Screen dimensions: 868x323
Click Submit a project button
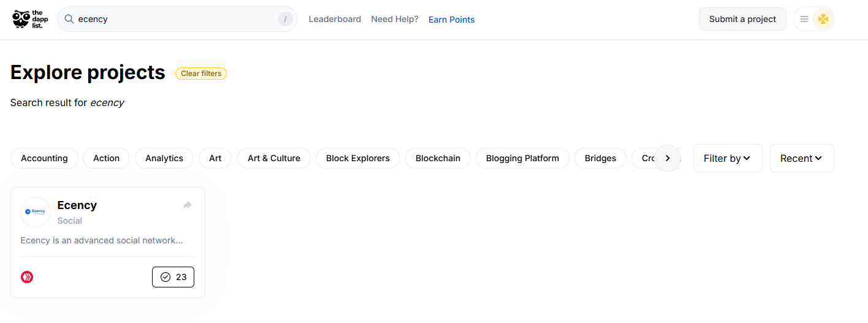[742, 19]
